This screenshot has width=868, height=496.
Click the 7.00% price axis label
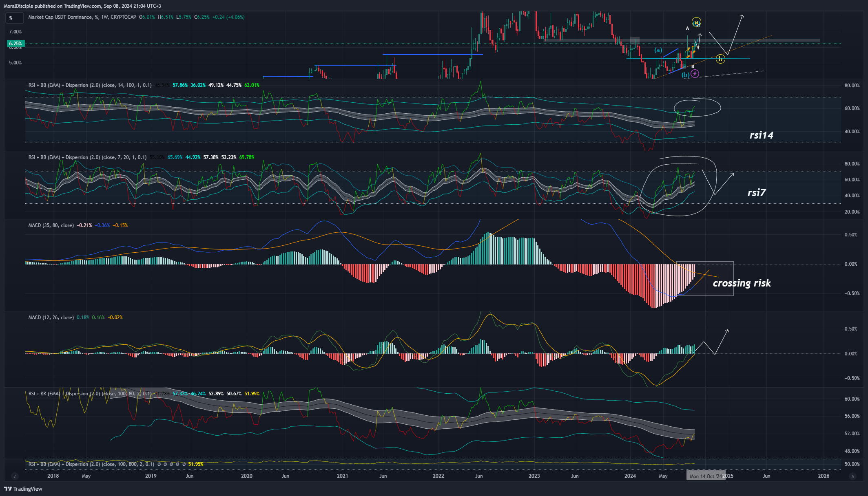click(15, 32)
